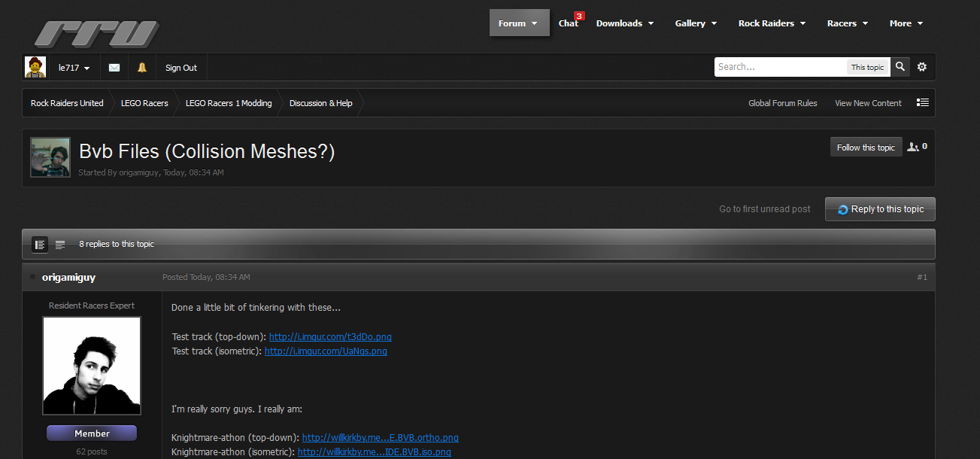The image size is (980, 459).
Task: Open the t3dDo.png imgur link
Action: point(330,337)
